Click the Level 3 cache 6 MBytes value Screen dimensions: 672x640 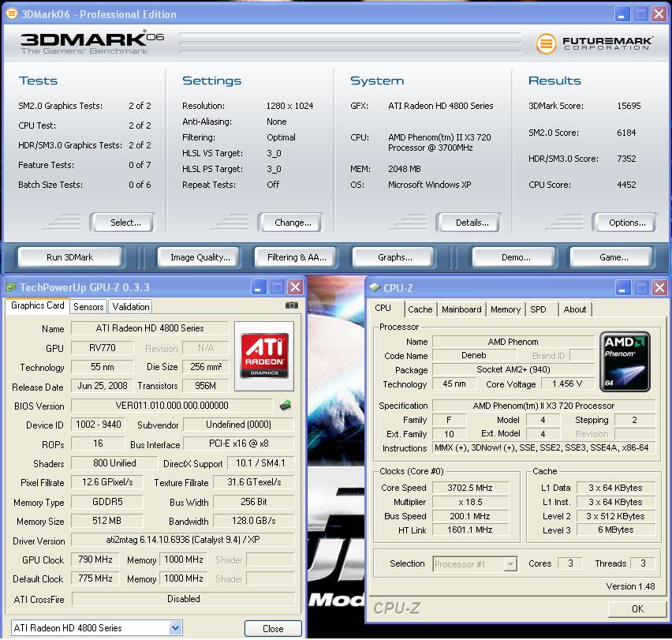point(616,530)
